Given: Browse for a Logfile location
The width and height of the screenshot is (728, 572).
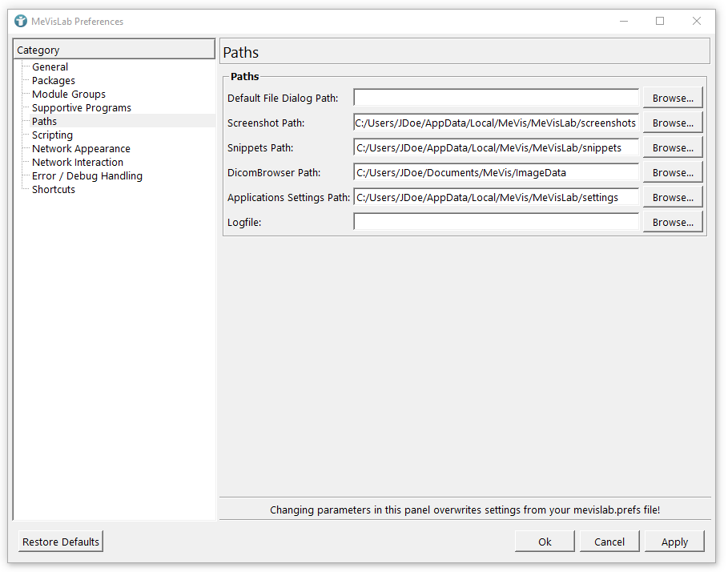Looking at the screenshot, I should [673, 223].
